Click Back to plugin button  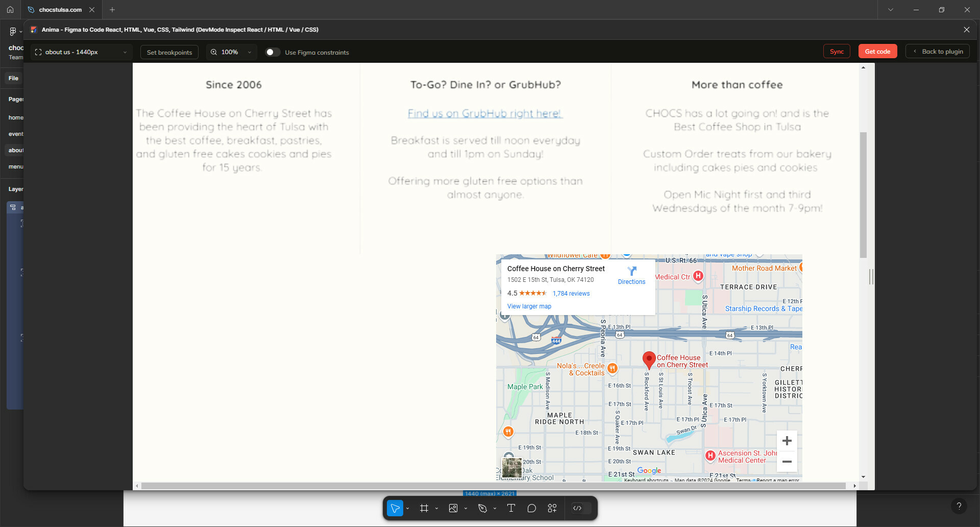pos(938,52)
